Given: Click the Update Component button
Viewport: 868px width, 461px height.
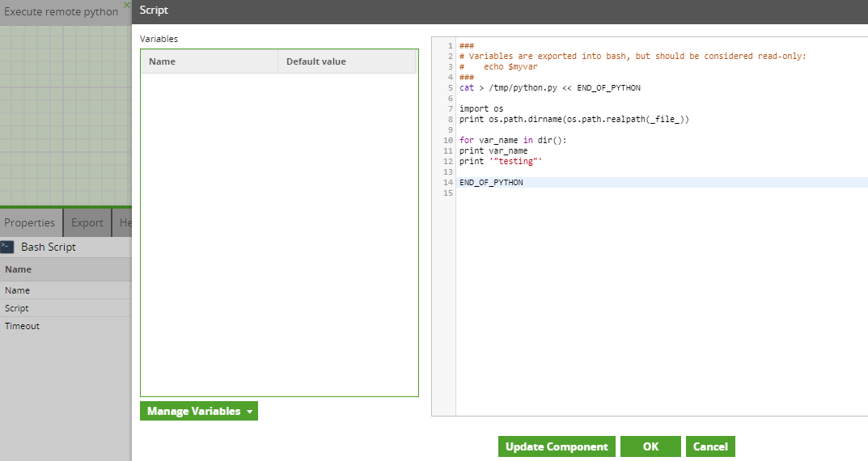Looking at the screenshot, I should [557, 446].
